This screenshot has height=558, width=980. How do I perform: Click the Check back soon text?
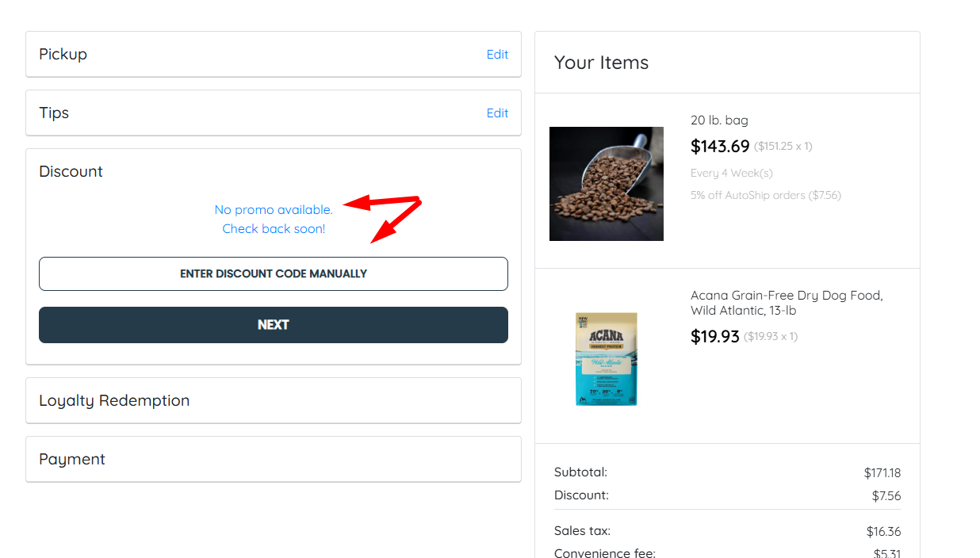click(x=274, y=229)
